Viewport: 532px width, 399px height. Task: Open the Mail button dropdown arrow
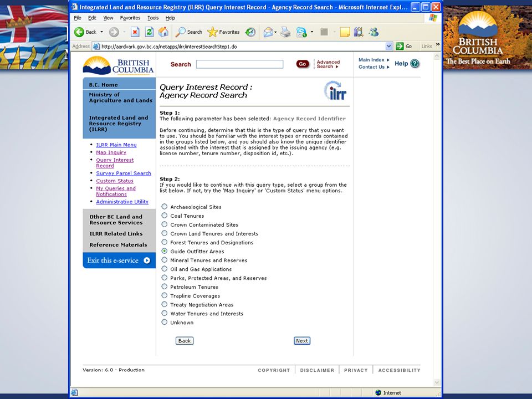tap(275, 32)
